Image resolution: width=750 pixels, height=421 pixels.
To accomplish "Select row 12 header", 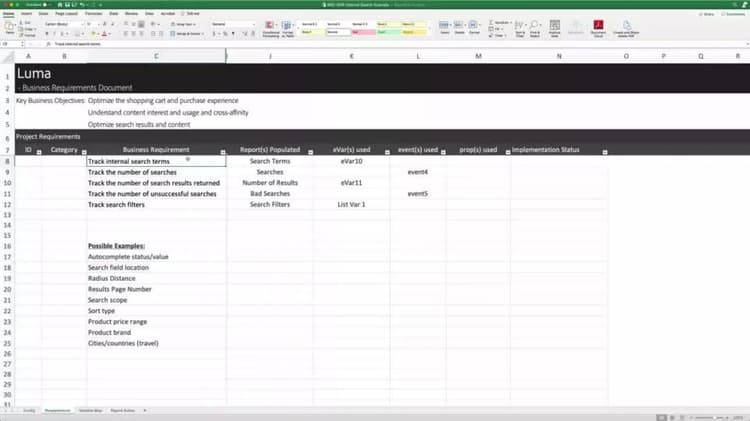I will click(7, 205).
